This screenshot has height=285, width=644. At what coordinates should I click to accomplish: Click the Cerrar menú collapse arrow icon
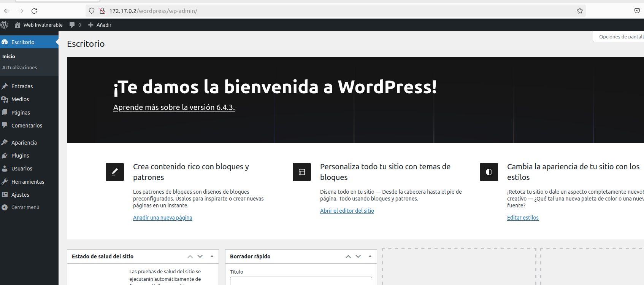click(5, 207)
